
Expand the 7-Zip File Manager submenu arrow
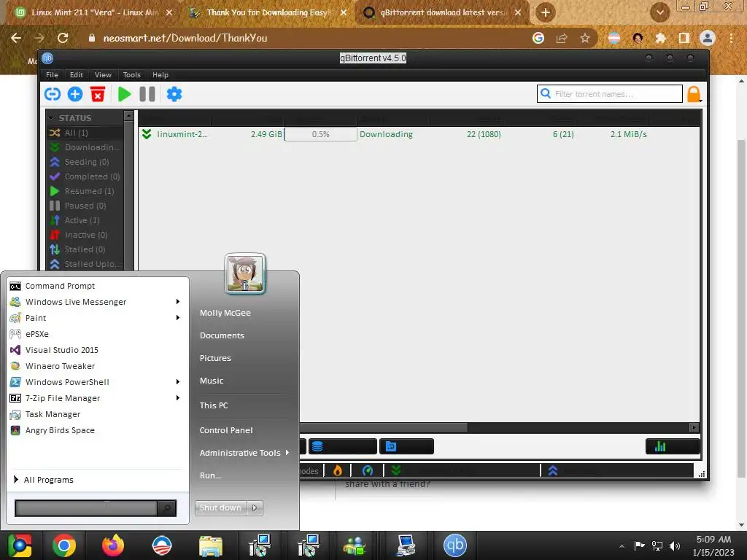point(178,398)
